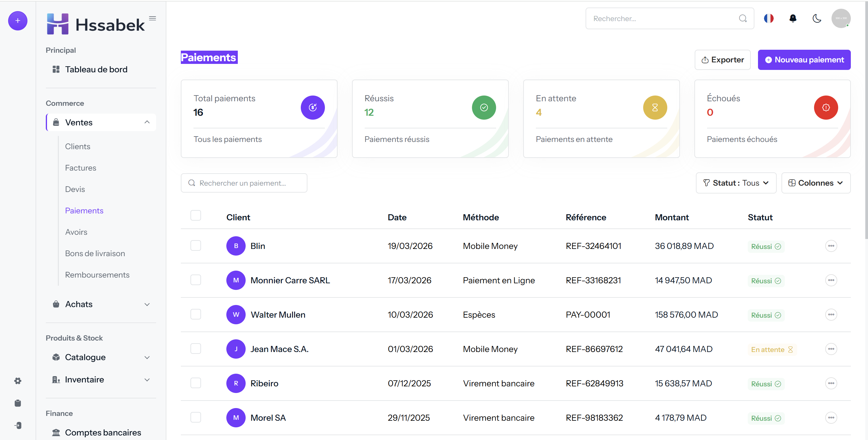Focus the Rechercher un paiement field
The height and width of the screenshot is (440, 868).
coord(244,183)
